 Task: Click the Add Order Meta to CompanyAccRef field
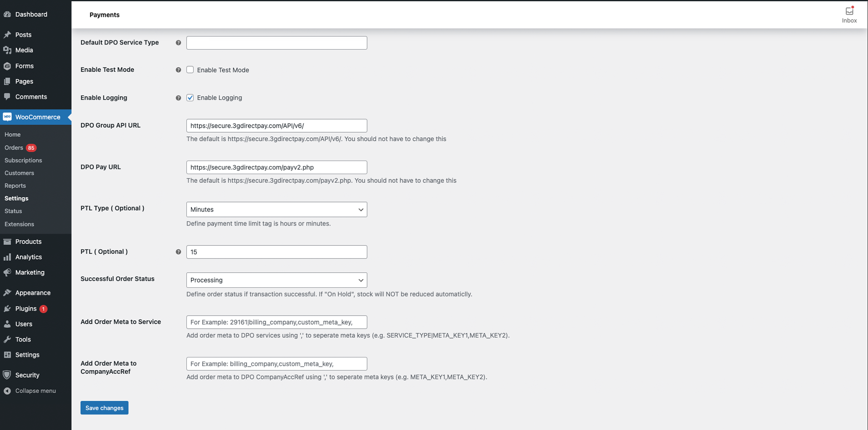point(277,364)
